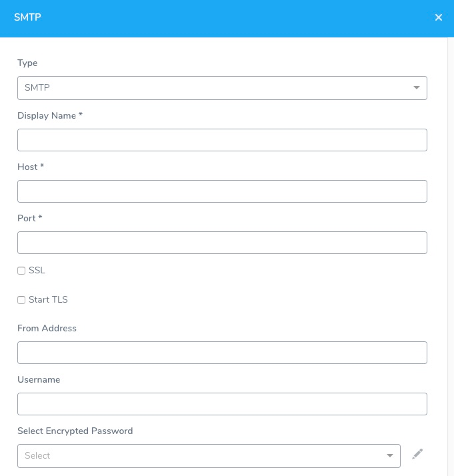Click into the Host input box
The width and height of the screenshot is (454, 476).
[x=222, y=191]
